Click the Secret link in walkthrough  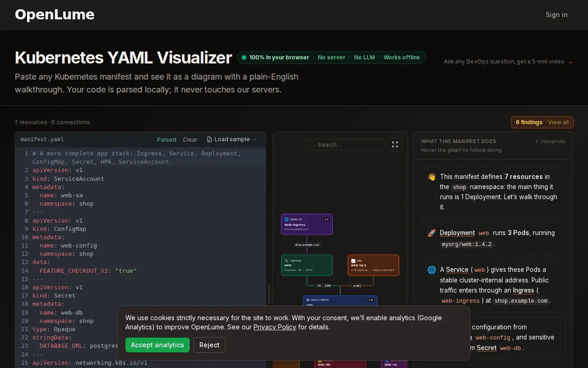(486, 348)
